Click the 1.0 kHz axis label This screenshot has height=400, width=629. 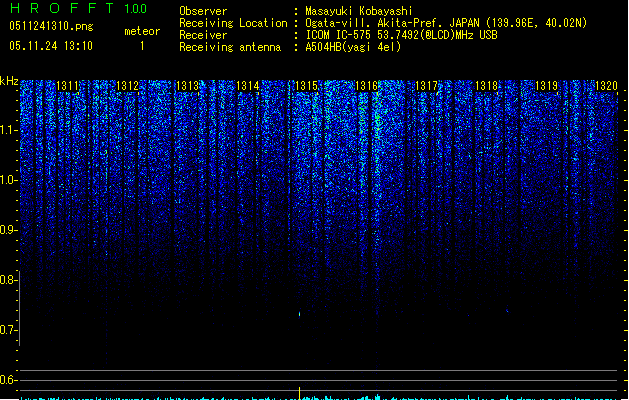(8, 180)
